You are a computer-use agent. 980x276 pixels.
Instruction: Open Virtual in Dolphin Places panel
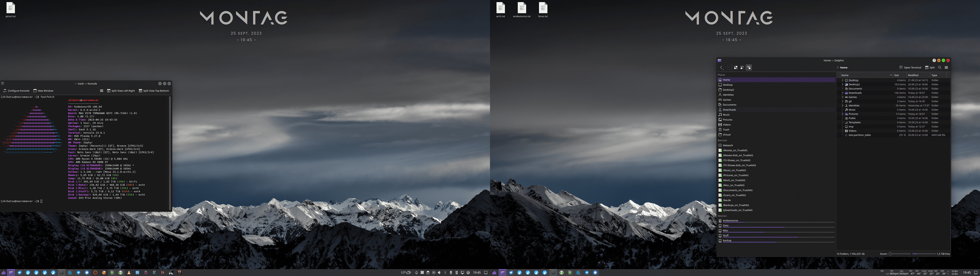776,135
